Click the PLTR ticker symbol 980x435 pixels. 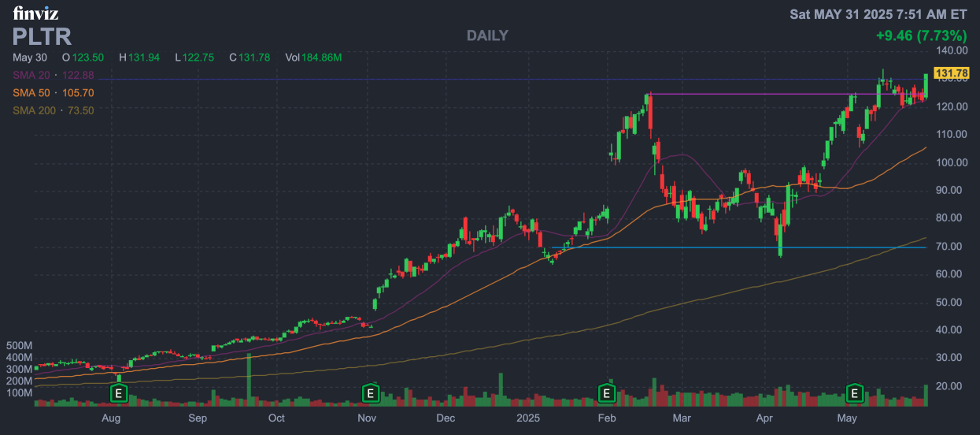coord(43,36)
